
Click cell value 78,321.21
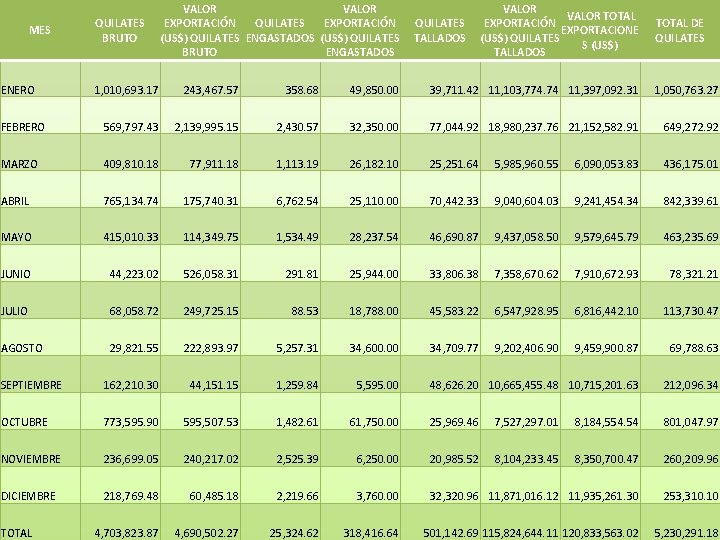(x=694, y=274)
